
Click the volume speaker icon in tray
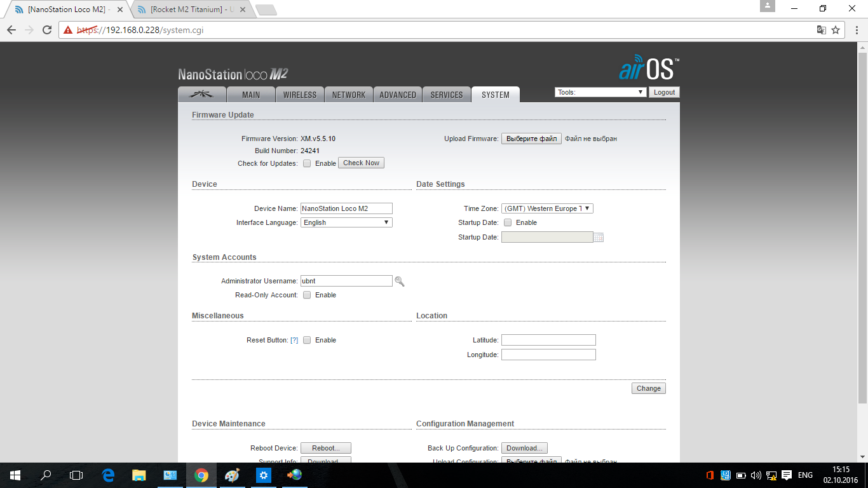[x=756, y=475]
